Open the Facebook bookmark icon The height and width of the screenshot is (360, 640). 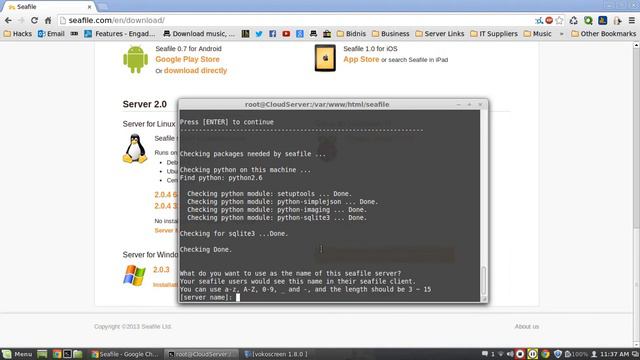272,34
